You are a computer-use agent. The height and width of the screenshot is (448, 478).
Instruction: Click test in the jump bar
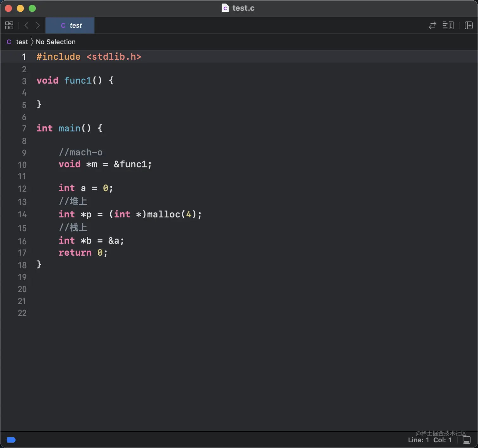coord(22,42)
